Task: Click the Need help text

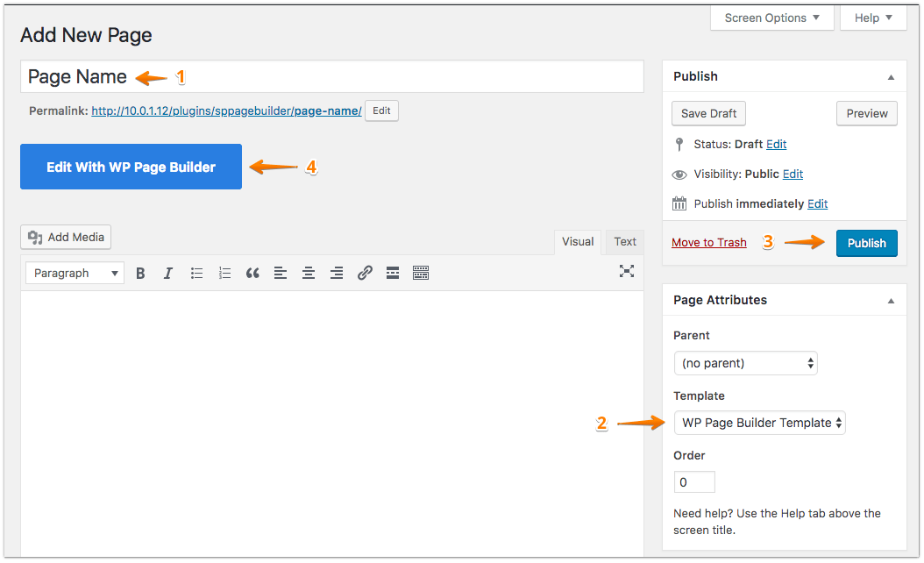Action: point(777,522)
